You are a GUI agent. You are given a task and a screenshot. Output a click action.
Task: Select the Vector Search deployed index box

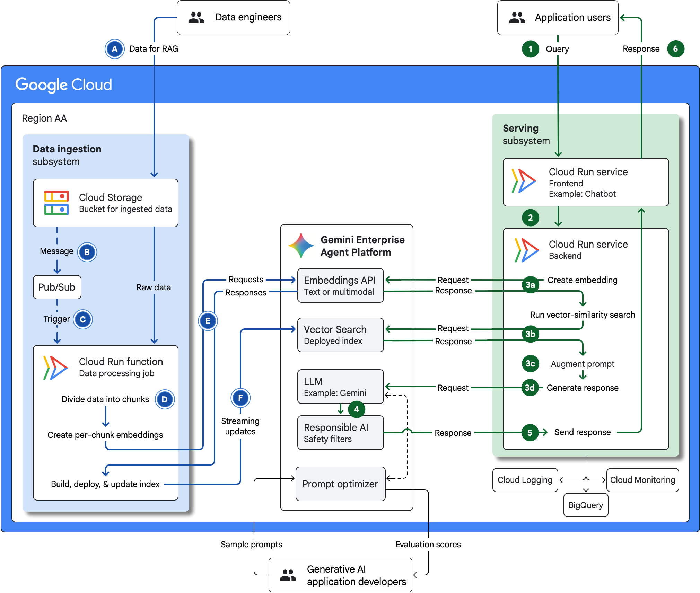tap(341, 335)
